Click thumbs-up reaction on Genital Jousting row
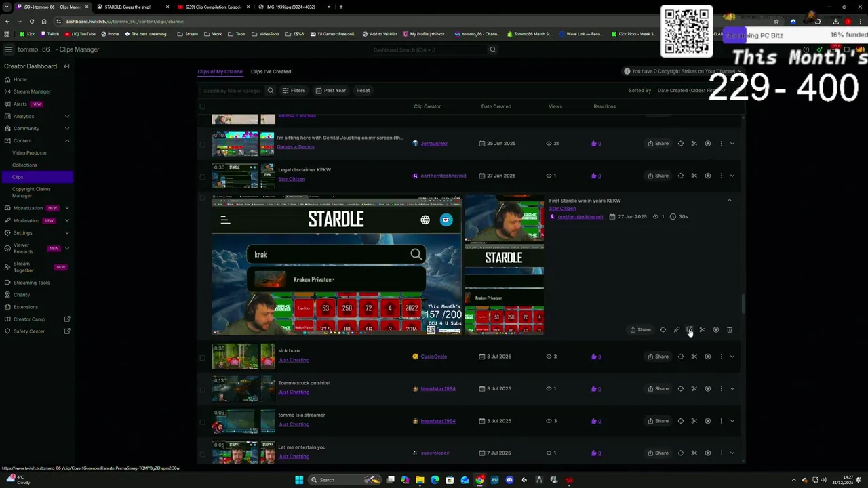Screen dimensions: 868x488 [x=594, y=144]
